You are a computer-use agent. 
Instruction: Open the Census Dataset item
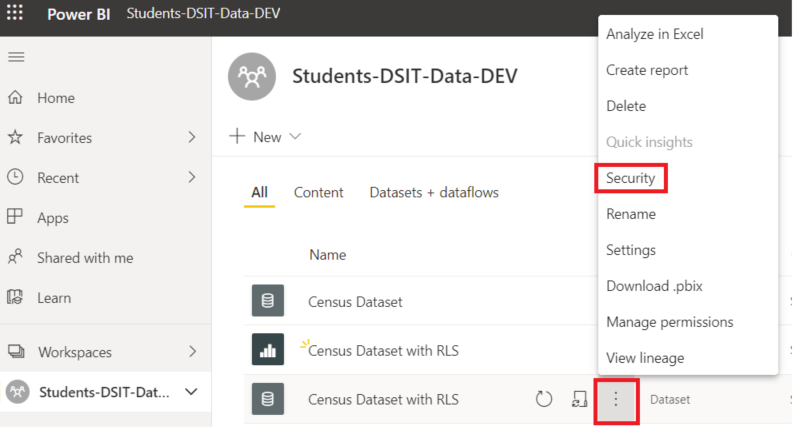[355, 302]
